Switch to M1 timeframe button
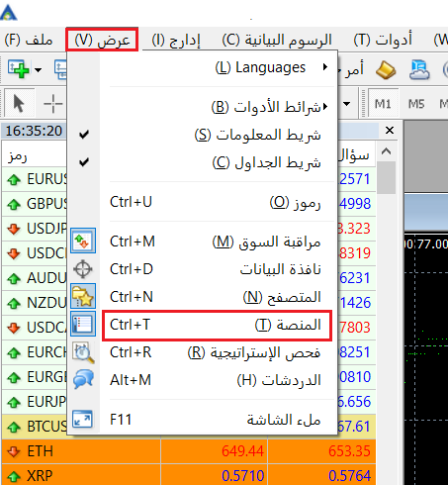Screen dimensions: 448x485 pyautogui.click(x=383, y=104)
